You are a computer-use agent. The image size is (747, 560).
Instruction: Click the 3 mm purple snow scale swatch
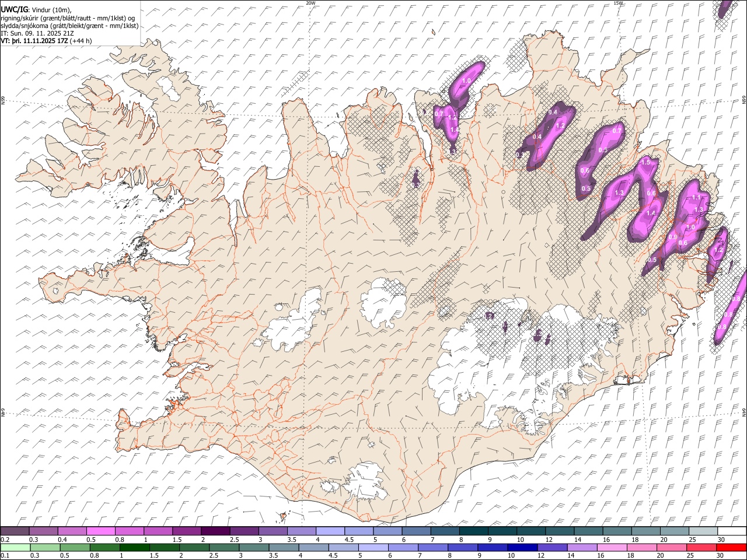click(273, 531)
